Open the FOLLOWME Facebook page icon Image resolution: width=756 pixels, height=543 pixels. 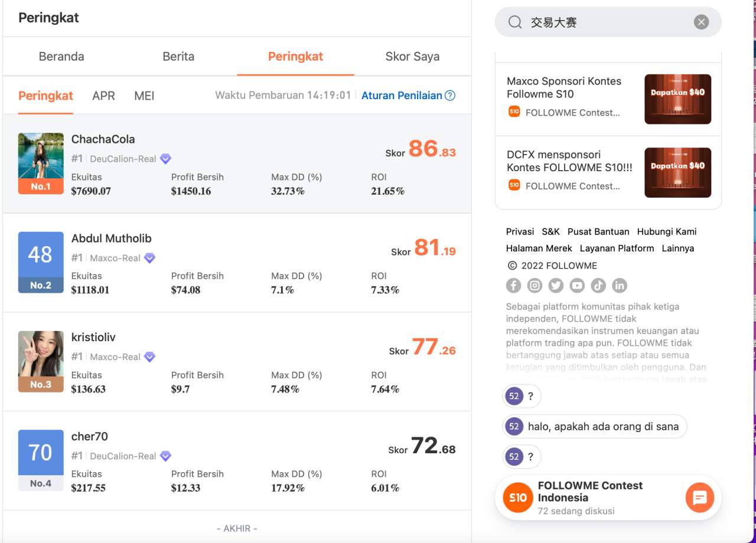513,286
